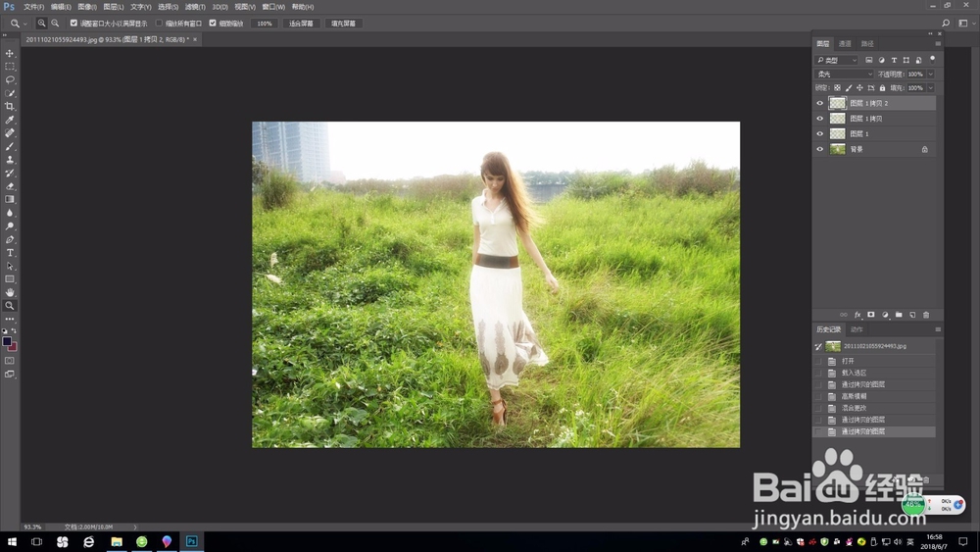The height and width of the screenshot is (552, 980).
Task: Select the Rectangle shape tool
Action: (10, 279)
